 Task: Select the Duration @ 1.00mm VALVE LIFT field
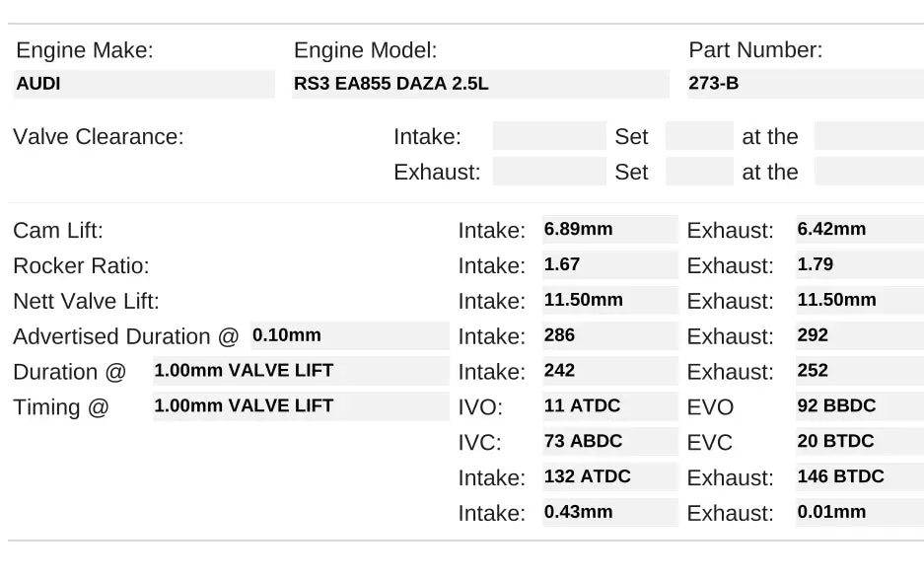click(x=300, y=371)
